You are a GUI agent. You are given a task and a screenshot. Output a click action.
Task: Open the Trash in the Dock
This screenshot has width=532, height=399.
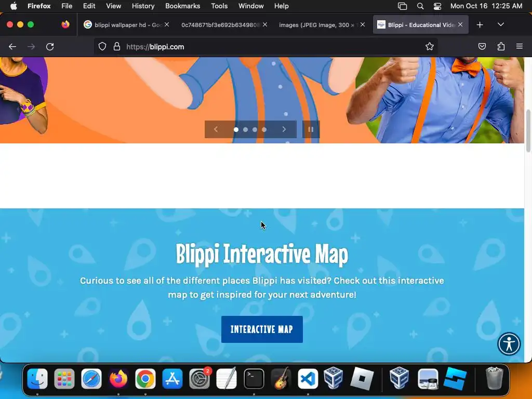[x=495, y=379]
